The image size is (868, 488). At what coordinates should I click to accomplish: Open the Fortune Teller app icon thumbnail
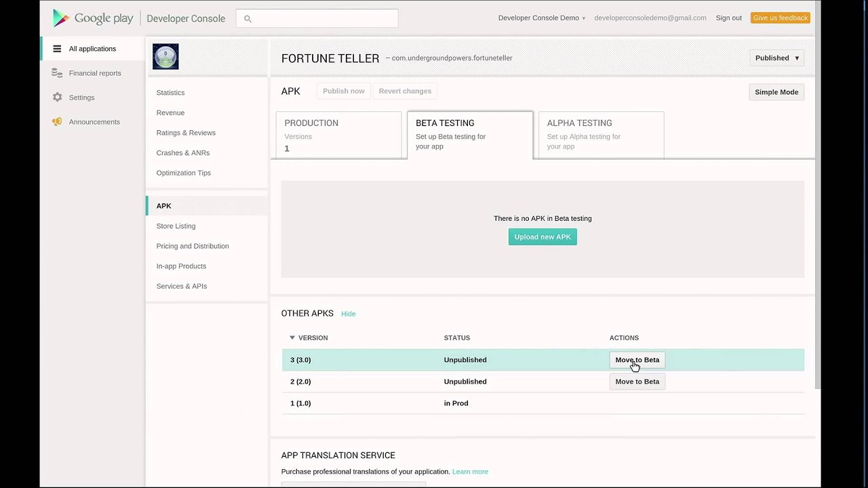165,57
